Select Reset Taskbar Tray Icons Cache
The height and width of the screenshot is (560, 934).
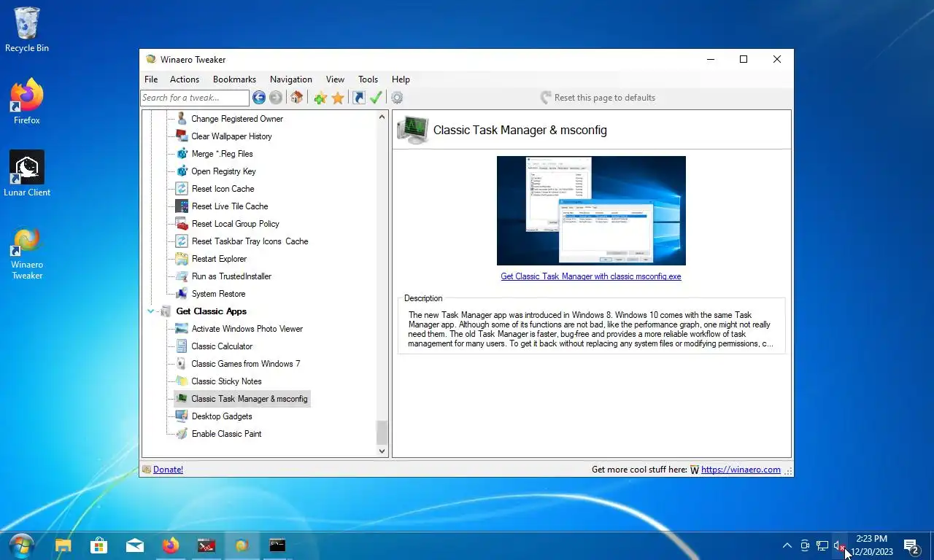(x=250, y=241)
